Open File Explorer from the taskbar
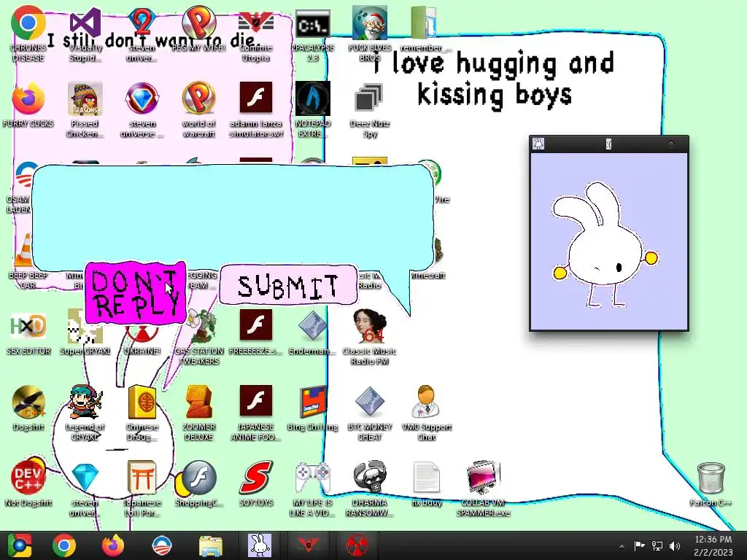 (x=210, y=545)
